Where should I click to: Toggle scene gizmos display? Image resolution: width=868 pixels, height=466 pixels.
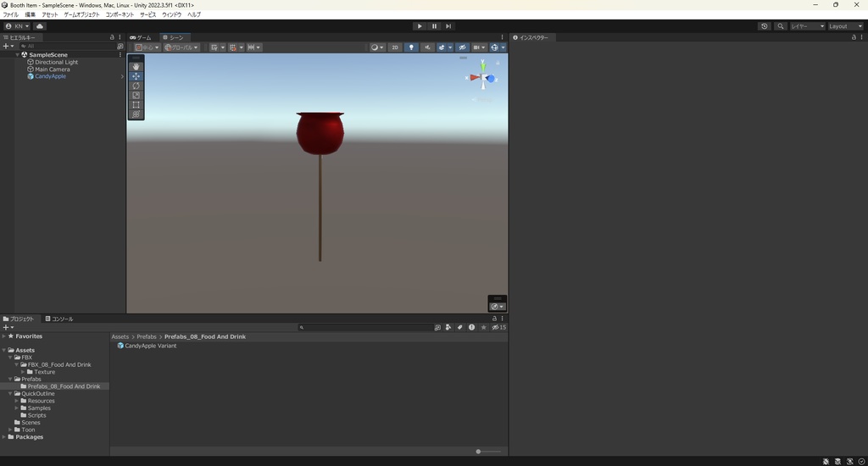(x=494, y=47)
